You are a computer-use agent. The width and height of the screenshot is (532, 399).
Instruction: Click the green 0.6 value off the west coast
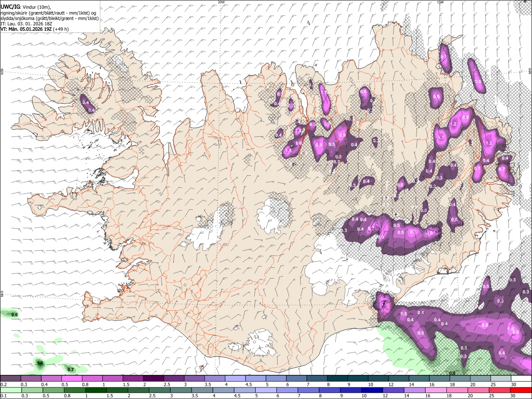point(15,315)
